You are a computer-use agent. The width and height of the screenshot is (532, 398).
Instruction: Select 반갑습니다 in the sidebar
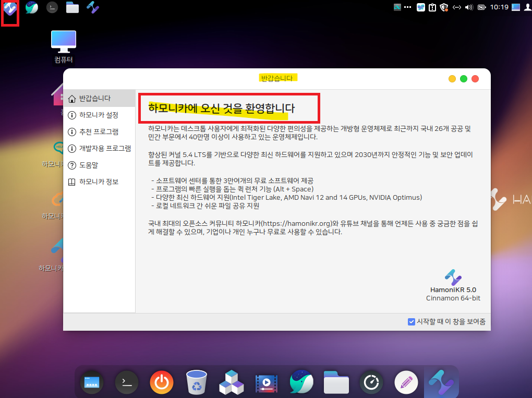tap(100, 99)
